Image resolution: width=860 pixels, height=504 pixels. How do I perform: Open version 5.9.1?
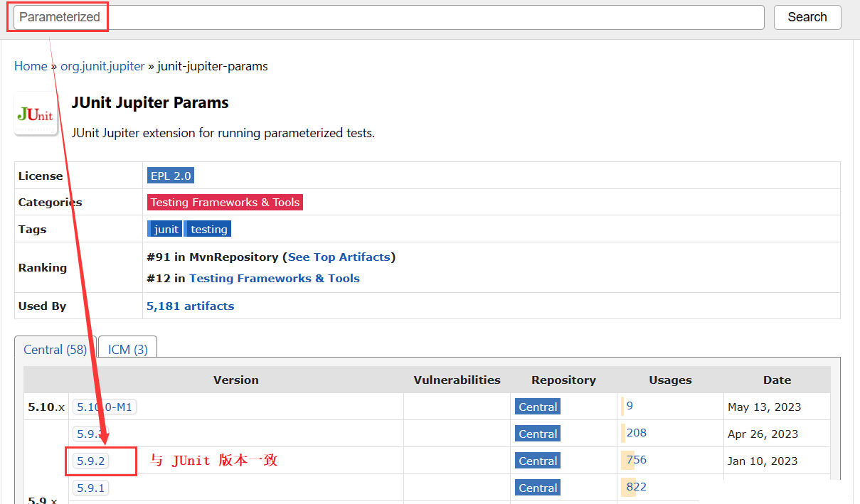pyautogui.click(x=90, y=488)
